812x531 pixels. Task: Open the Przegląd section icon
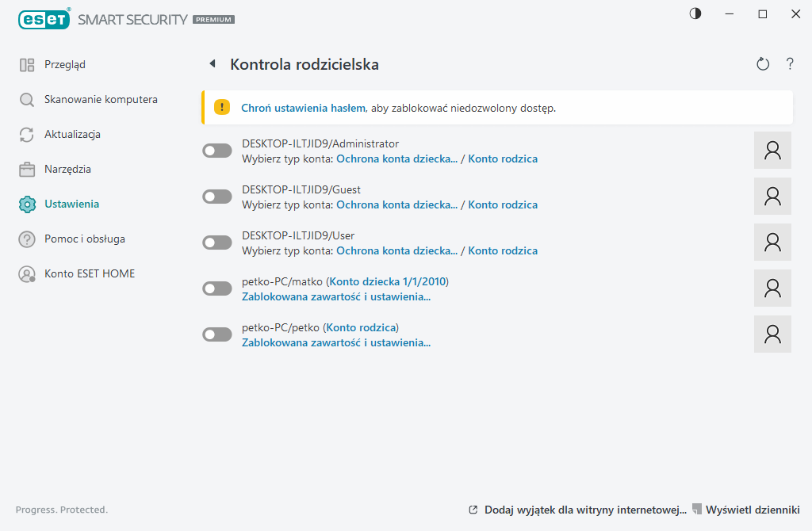pyautogui.click(x=26, y=64)
